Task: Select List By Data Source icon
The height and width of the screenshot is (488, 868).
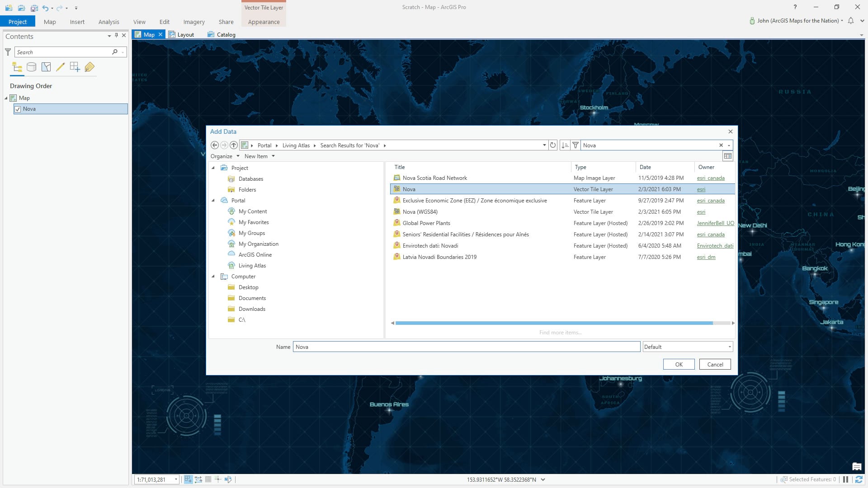Action: tap(31, 67)
